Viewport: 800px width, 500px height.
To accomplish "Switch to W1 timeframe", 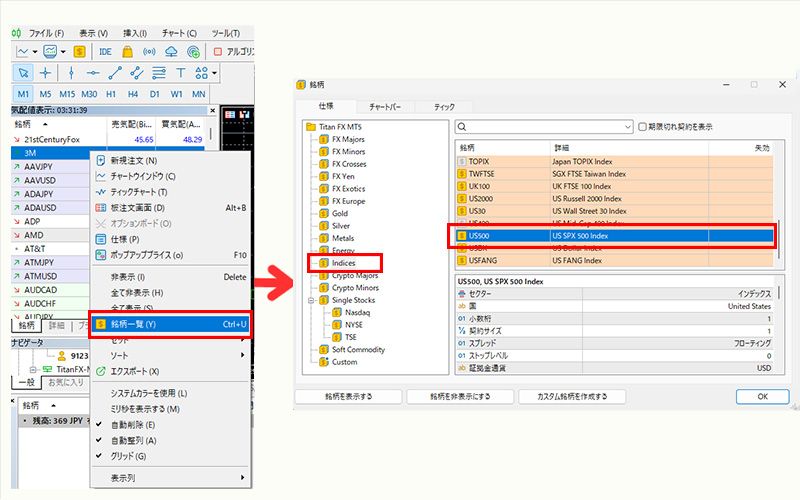I will (x=177, y=94).
